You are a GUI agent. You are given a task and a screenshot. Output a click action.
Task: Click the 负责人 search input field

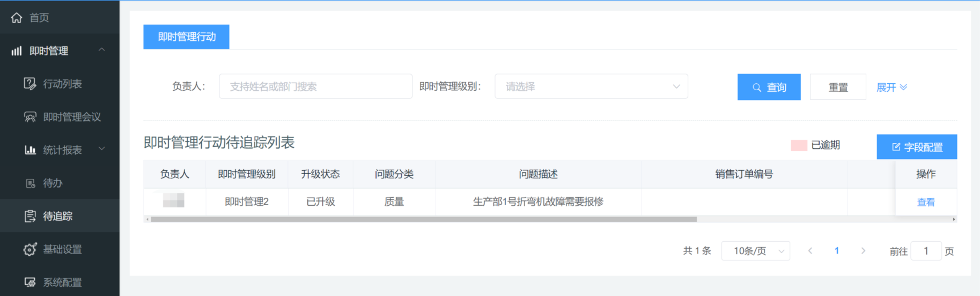315,86
